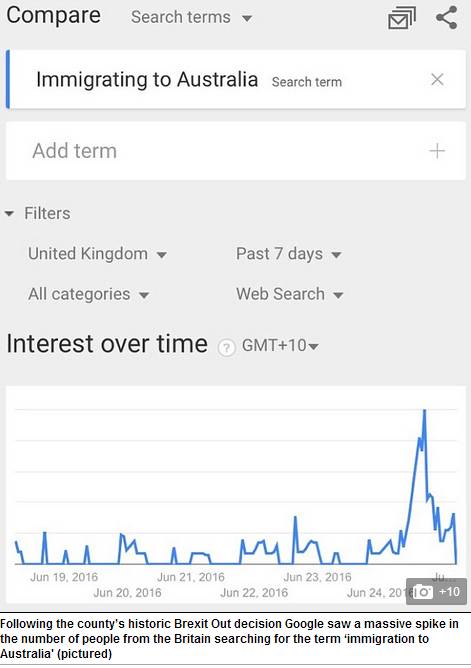Open the Search terms dropdown menu
Screen dimensions: 471x668
tap(192, 17)
